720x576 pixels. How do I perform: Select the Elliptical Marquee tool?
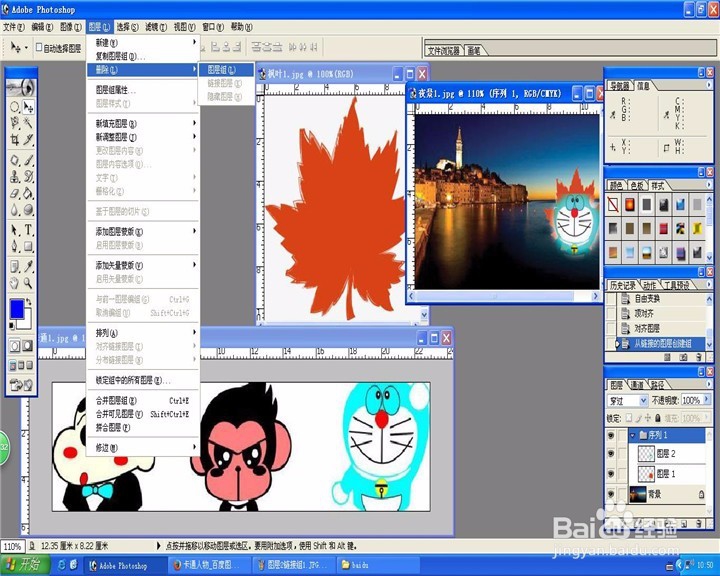[15, 107]
